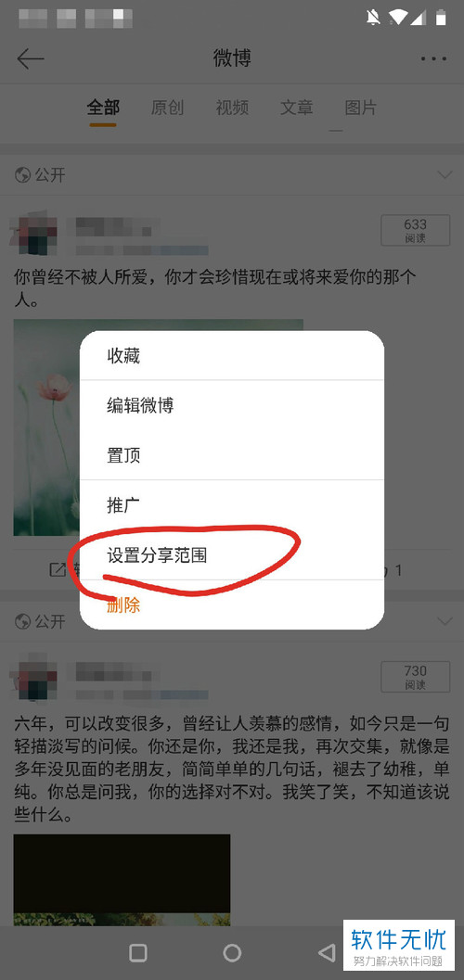Tap Android home circle button

pyautogui.click(x=232, y=952)
